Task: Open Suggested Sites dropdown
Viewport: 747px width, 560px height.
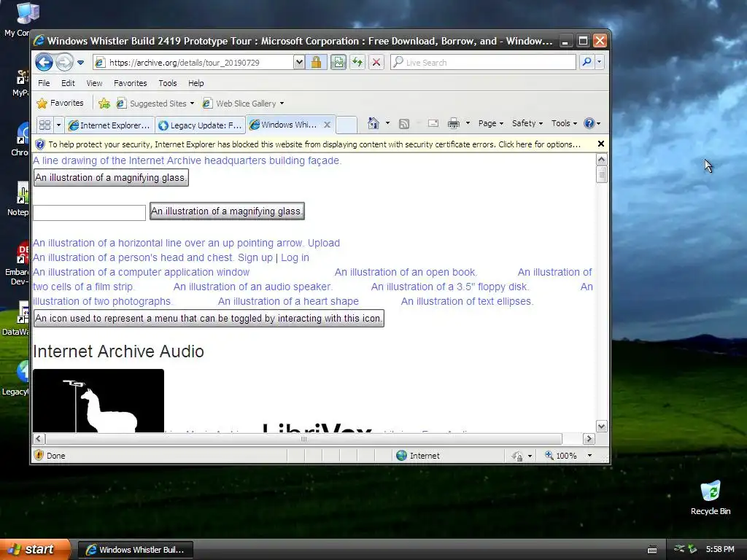Action: [155, 104]
